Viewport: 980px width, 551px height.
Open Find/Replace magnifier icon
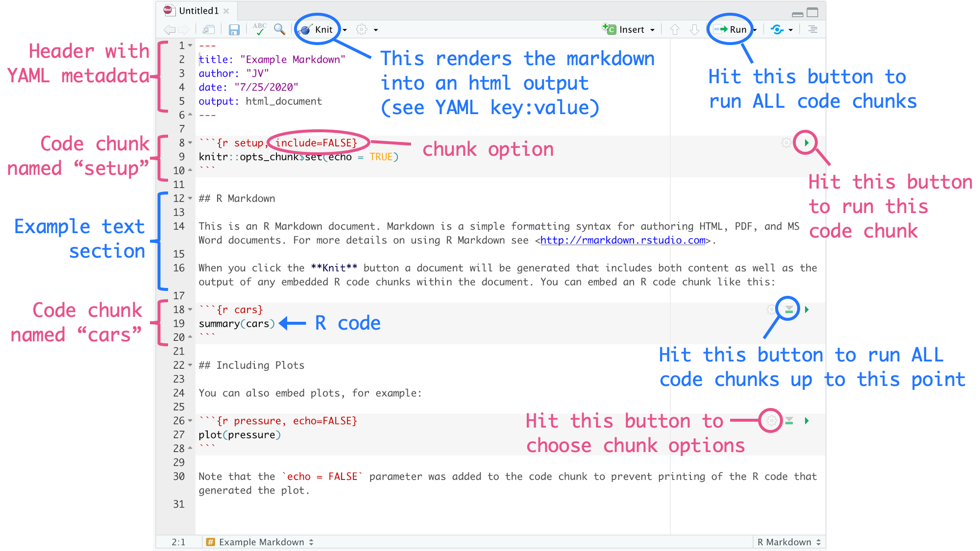pos(279,29)
